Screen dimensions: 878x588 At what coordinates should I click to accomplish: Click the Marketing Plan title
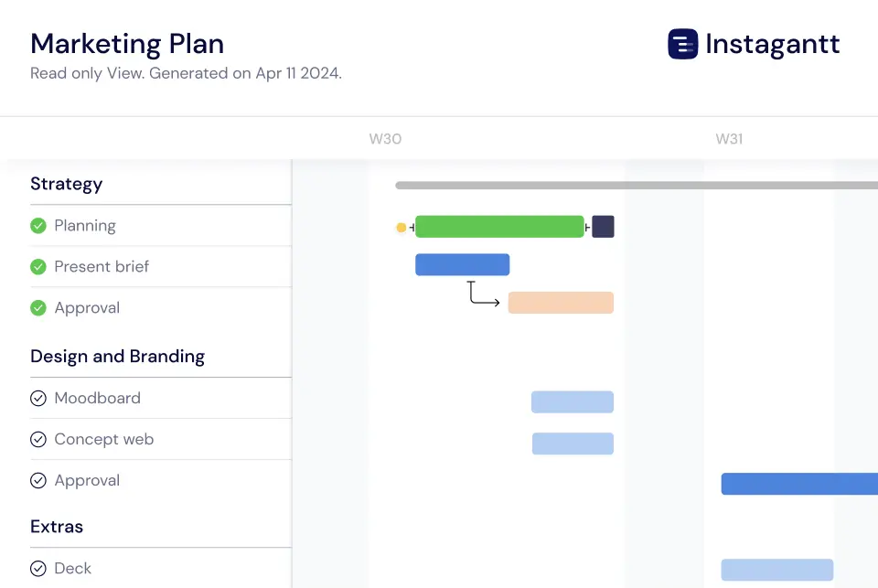127,44
